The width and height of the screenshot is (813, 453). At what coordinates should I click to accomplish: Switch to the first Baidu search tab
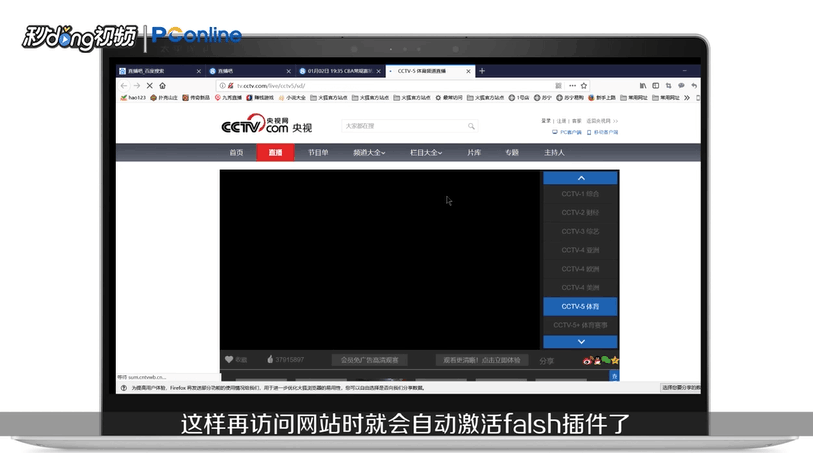pos(160,71)
